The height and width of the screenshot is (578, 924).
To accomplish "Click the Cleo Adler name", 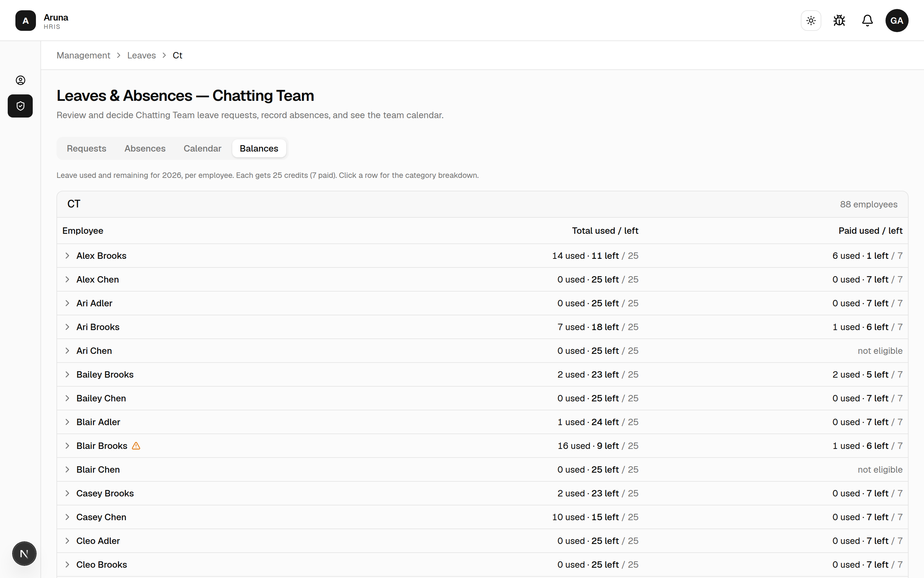I will pyautogui.click(x=98, y=541).
